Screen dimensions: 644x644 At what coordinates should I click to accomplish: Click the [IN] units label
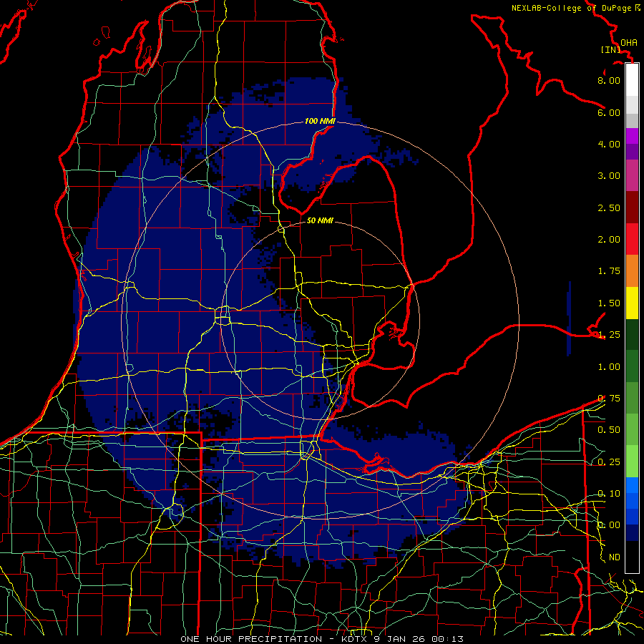(611, 49)
